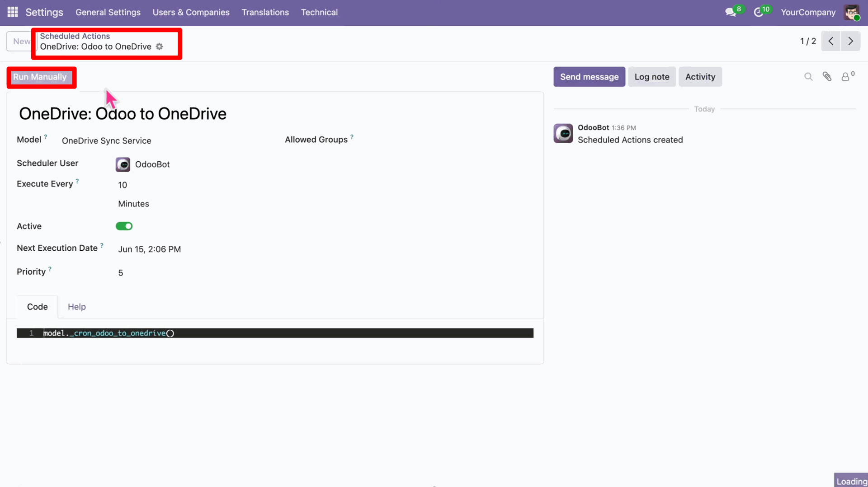Open the apps grid menu icon
Image resolution: width=868 pixels, height=487 pixels.
(13, 12)
